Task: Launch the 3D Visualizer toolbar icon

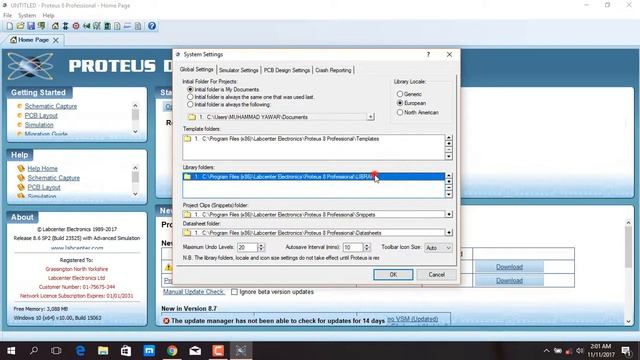Action: (x=87, y=26)
